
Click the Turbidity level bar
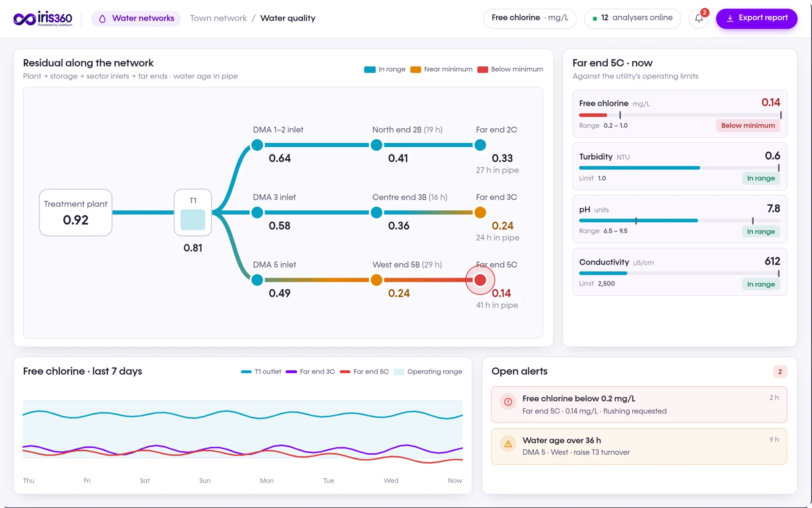pos(680,168)
